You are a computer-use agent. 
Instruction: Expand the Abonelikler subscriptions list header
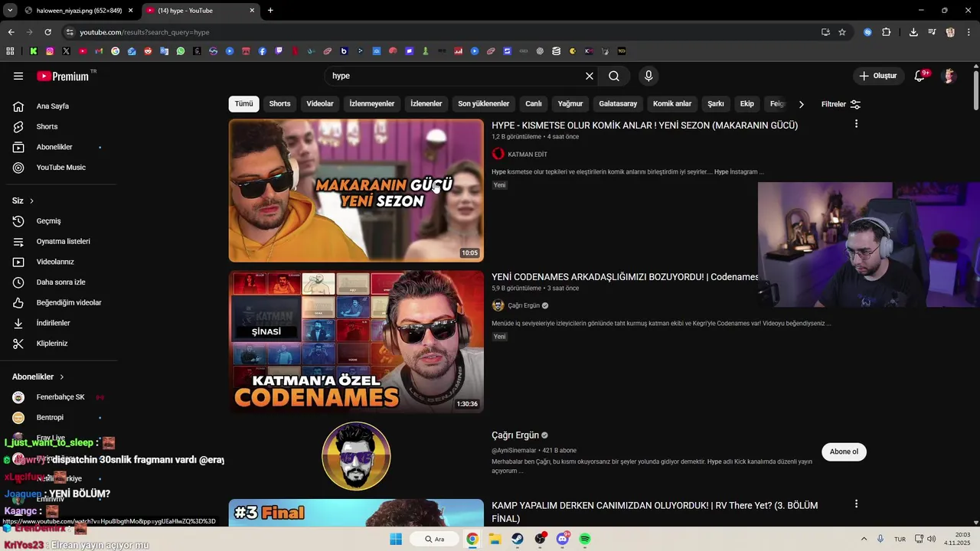(38, 377)
